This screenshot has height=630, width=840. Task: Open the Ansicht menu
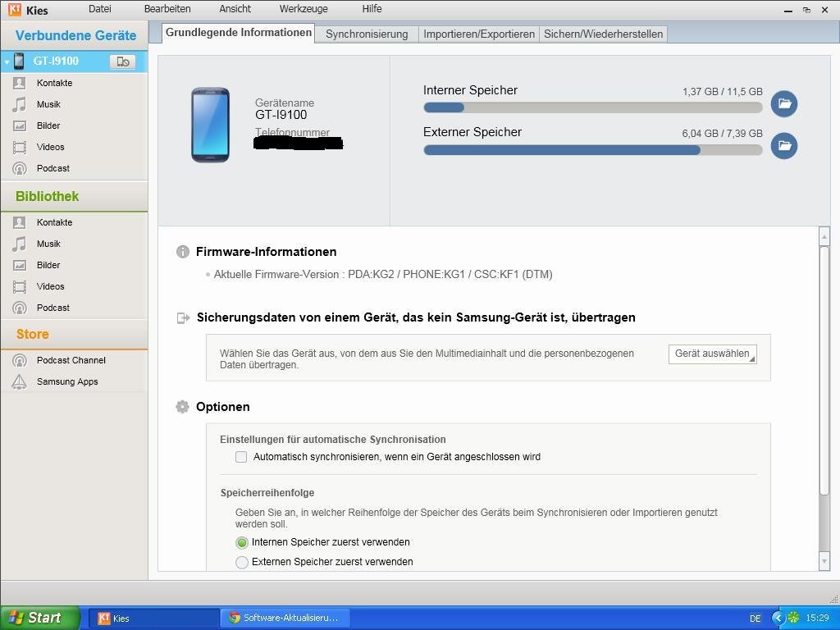[x=235, y=8]
